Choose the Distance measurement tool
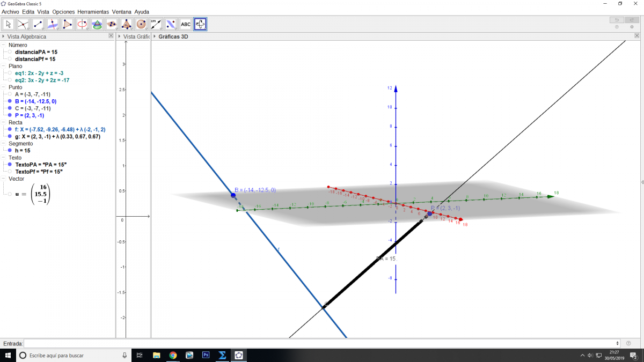644x362 pixels. (x=156, y=24)
